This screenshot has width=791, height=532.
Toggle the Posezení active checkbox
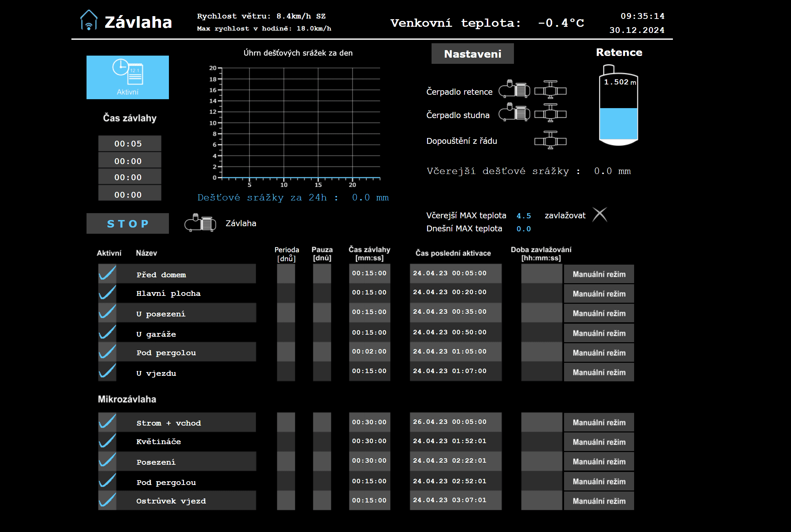(x=107, y=461)
